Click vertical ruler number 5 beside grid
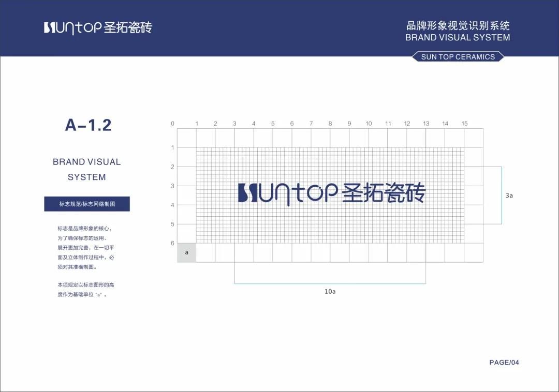The height and width of the screenshot is (392, 559). pos(172,224)
